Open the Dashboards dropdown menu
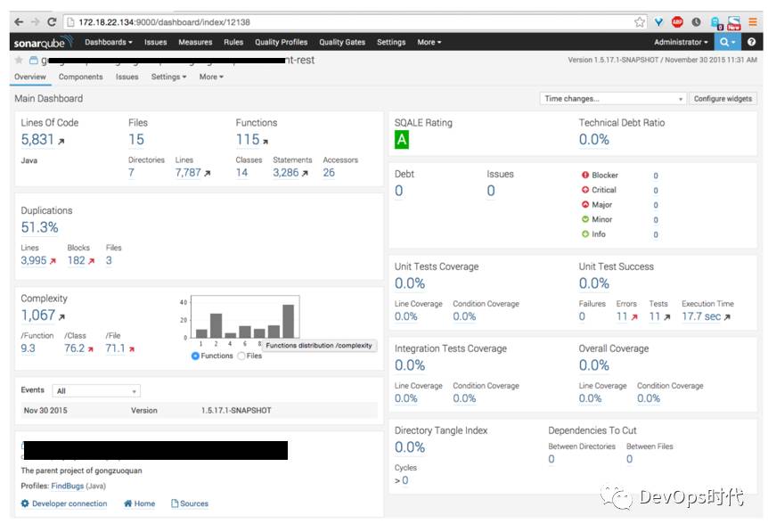 pyautogui.click(x=108, y=42)
